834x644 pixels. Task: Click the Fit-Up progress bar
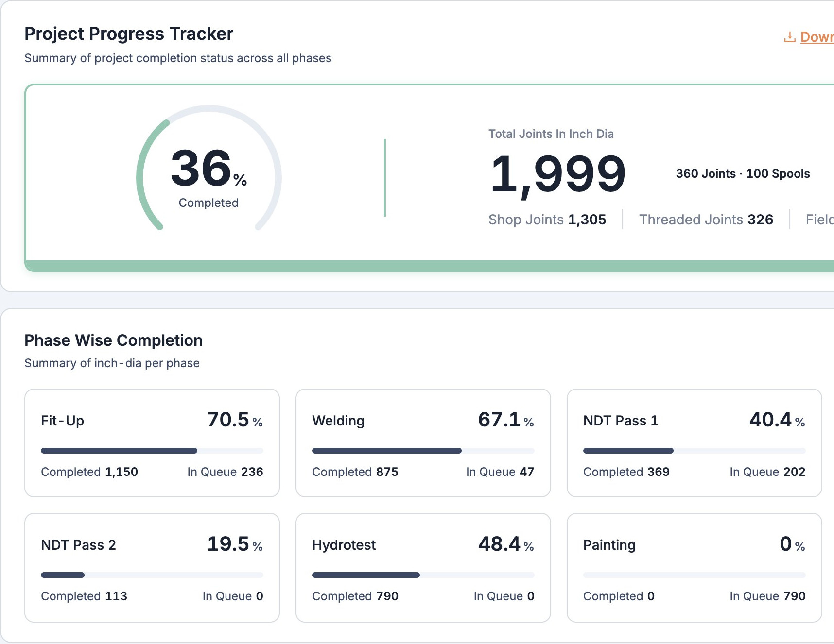[152, 451]
